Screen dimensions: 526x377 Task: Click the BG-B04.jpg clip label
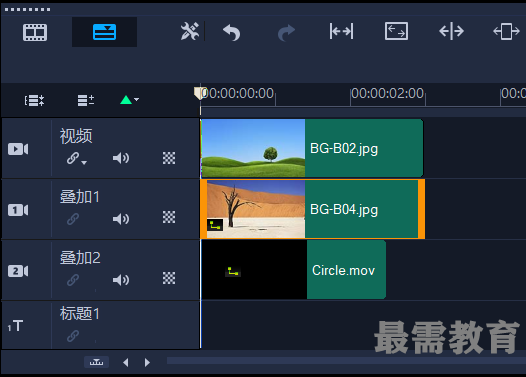[x=344, y=210]
